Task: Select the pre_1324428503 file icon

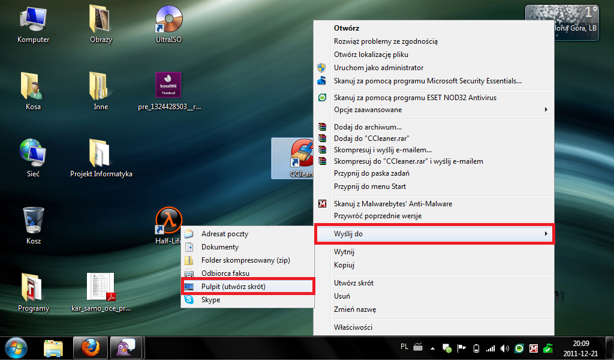Action: pos(168,91)
